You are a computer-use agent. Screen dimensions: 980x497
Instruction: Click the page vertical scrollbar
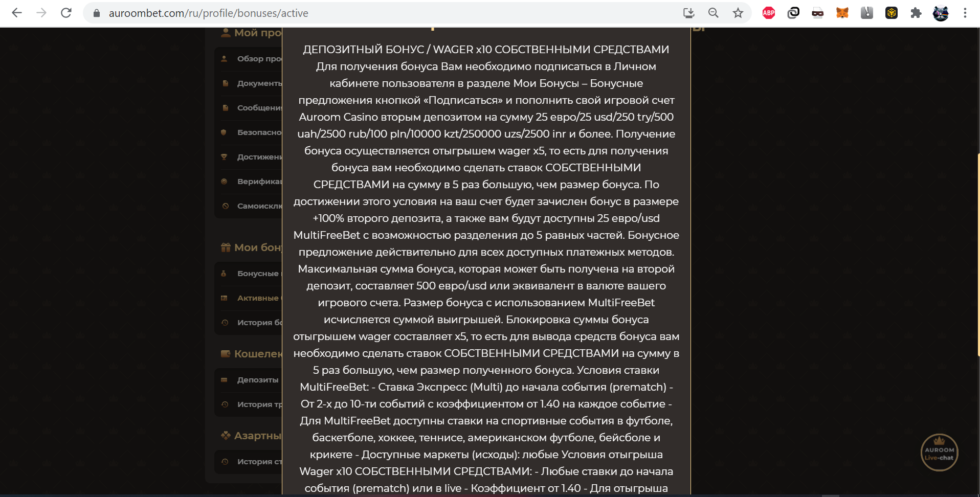coord(978,255)
